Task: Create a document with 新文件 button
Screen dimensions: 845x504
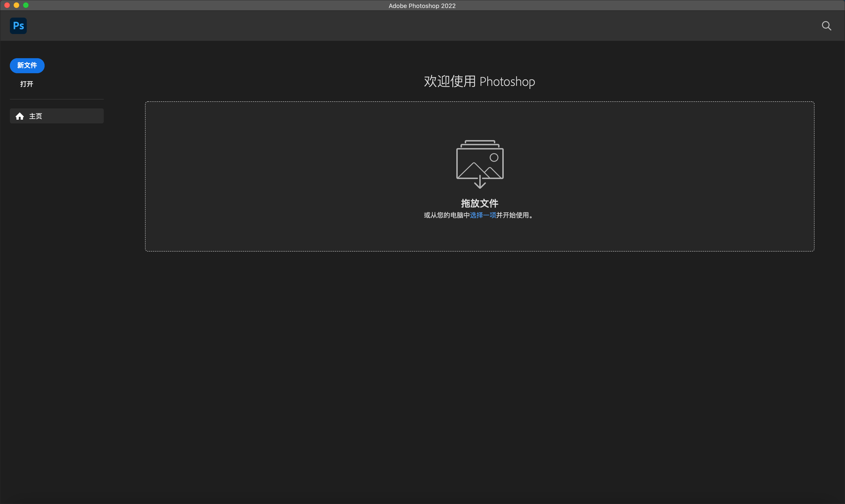Action: (27, 65)
